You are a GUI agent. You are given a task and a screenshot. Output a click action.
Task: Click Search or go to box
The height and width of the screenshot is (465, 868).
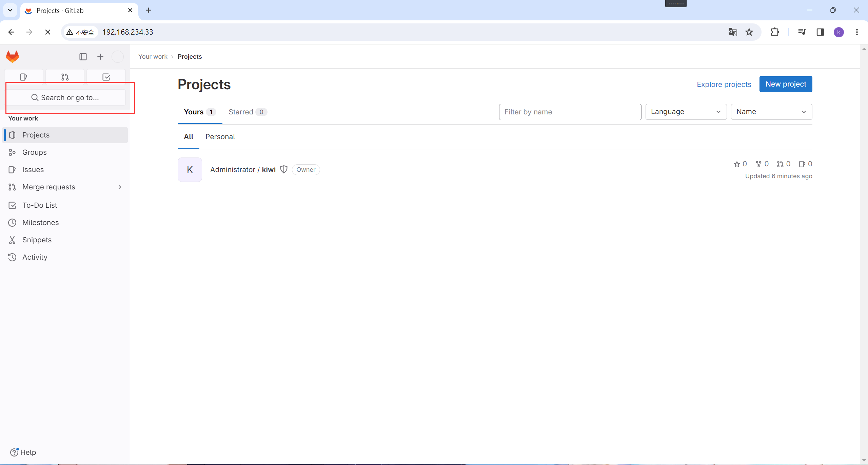(66, 98)
